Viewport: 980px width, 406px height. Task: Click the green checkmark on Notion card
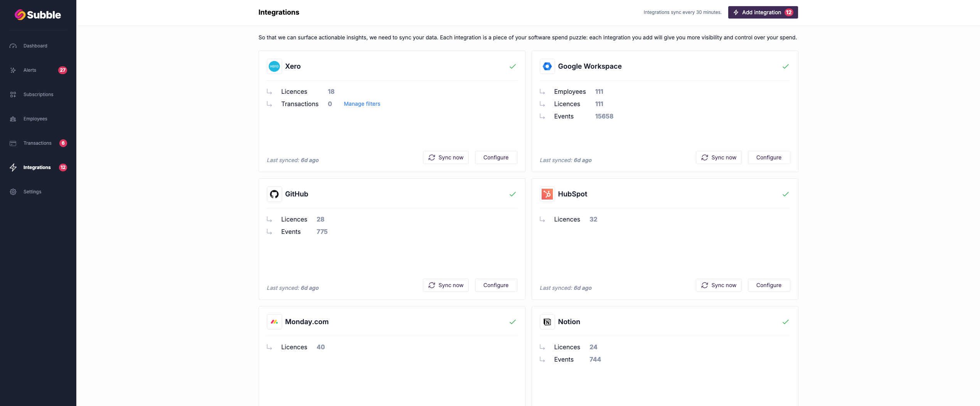pos(785,322)
